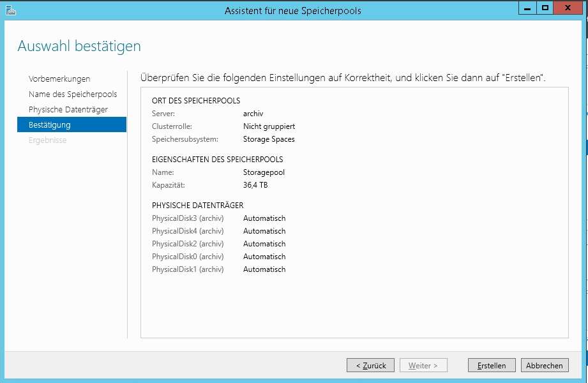Image resolution: width=588 pixels, height=383 pixels.
Task: Click the Erstellen button
Action: 492,365
